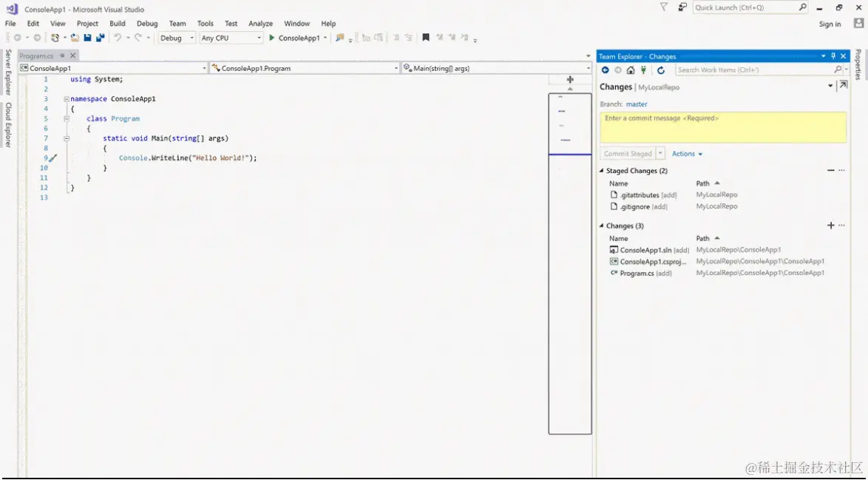Stage all changes using the plus icon
This screenshot has width=868, height=480.
[830, 226]
